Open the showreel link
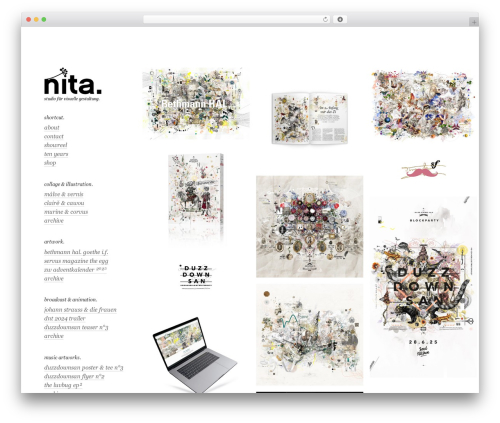500x423 pixels. point(55,145)
